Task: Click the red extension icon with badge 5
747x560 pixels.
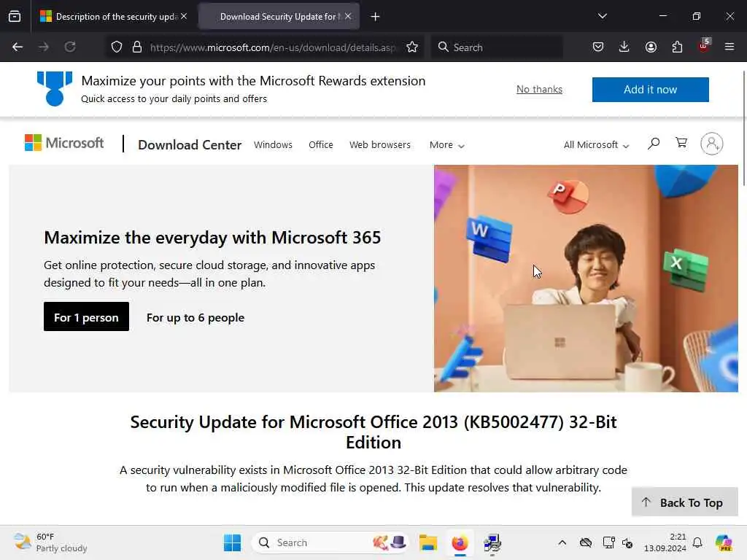Action: tap(704, 46)
